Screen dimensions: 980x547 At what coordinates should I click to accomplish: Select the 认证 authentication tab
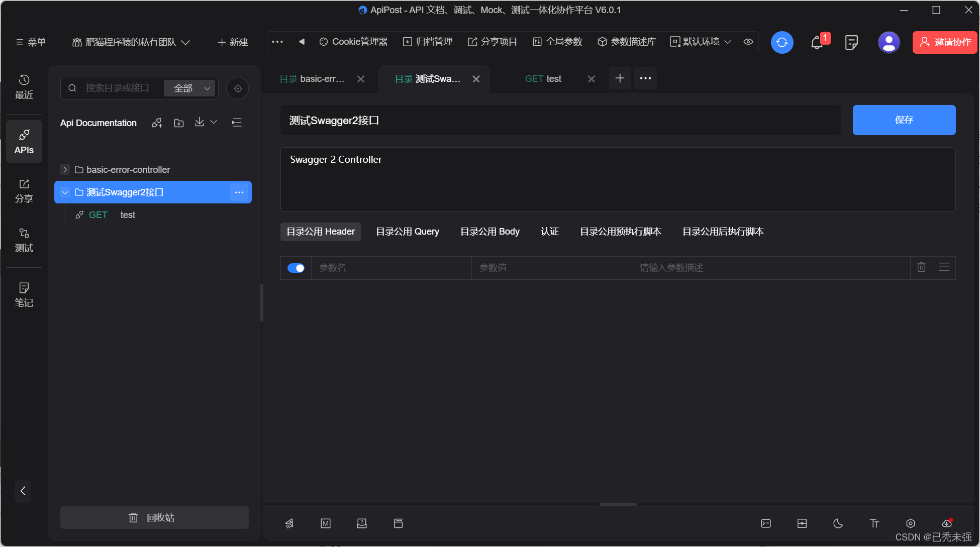tap(550, 232)
